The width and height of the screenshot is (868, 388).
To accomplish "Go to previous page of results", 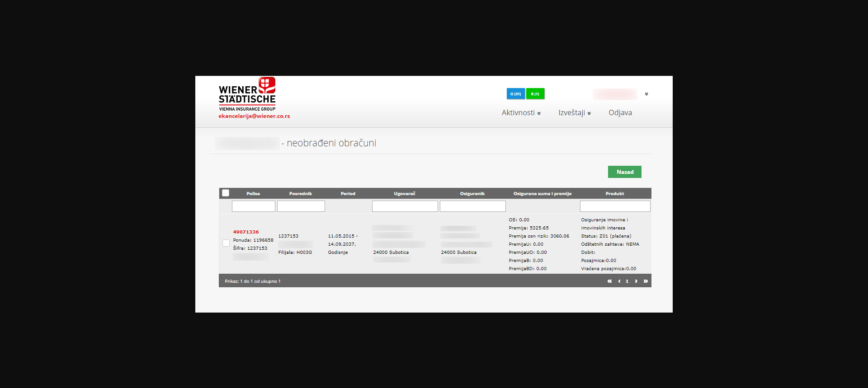I will [619, 281].
